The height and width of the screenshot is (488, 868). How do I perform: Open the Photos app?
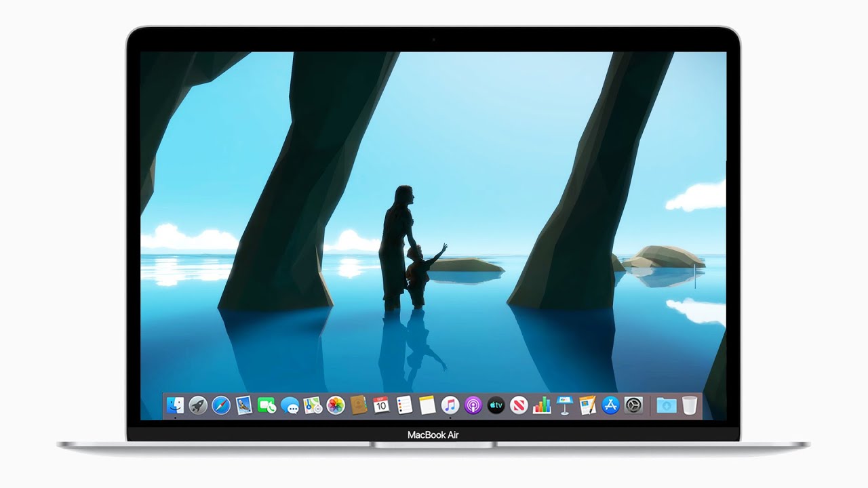click(x=336, y=405)
